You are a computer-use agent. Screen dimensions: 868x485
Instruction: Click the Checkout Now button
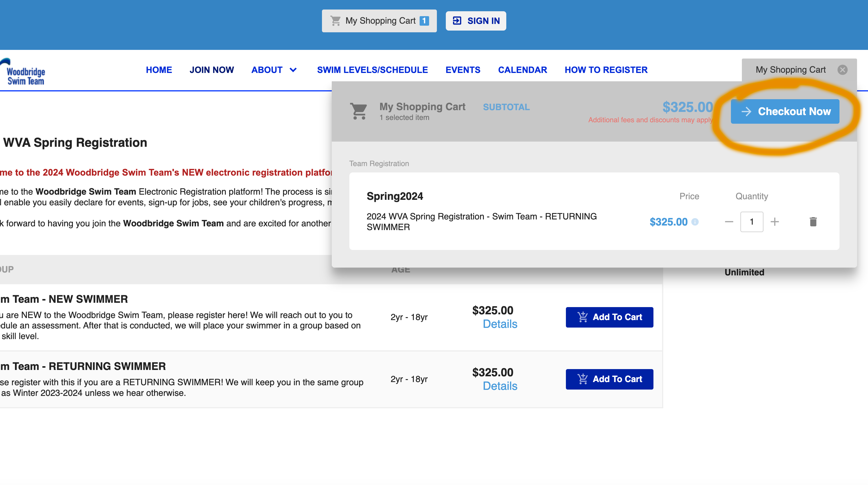pyautogui.click(x=785, y=111)
